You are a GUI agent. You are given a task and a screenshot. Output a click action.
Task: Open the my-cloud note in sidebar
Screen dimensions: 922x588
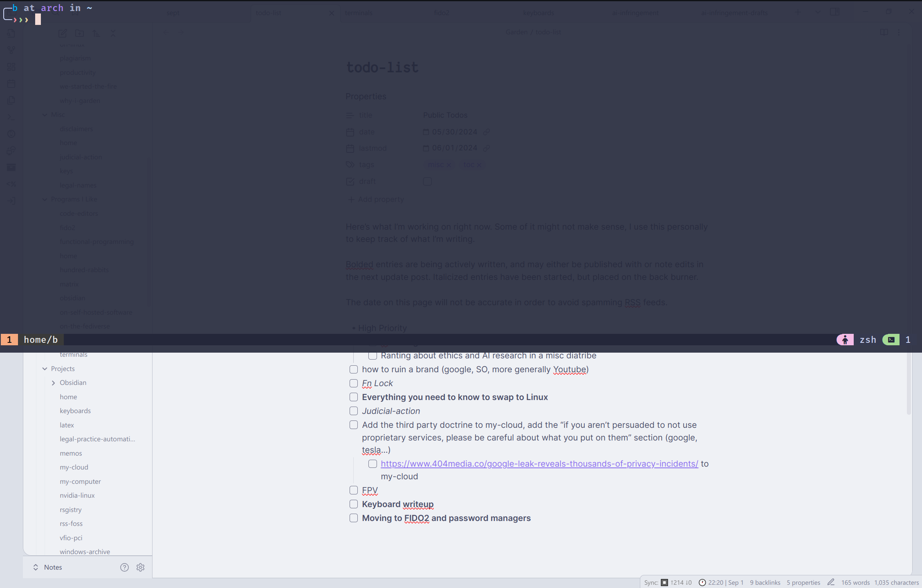(74, 467)
